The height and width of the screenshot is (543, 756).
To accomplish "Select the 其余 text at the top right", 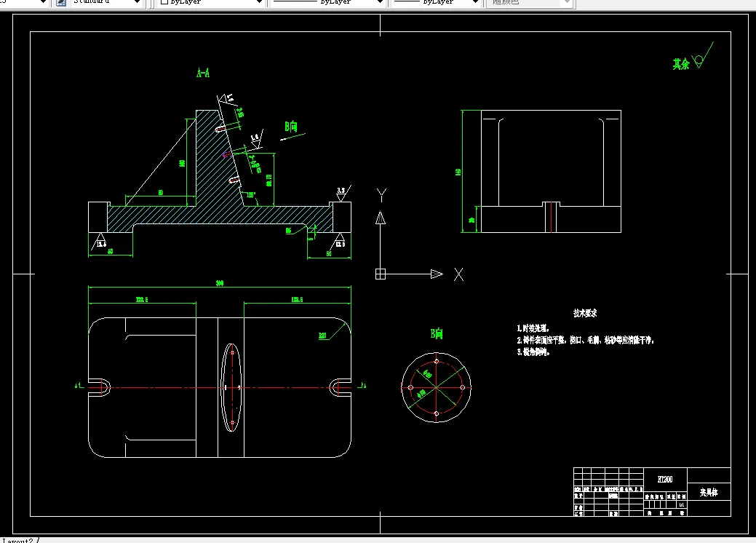I will [681, 63].
